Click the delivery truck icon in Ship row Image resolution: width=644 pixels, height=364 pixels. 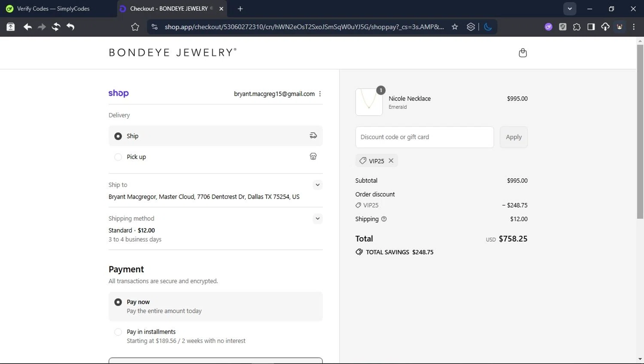(x=313, y=135)
